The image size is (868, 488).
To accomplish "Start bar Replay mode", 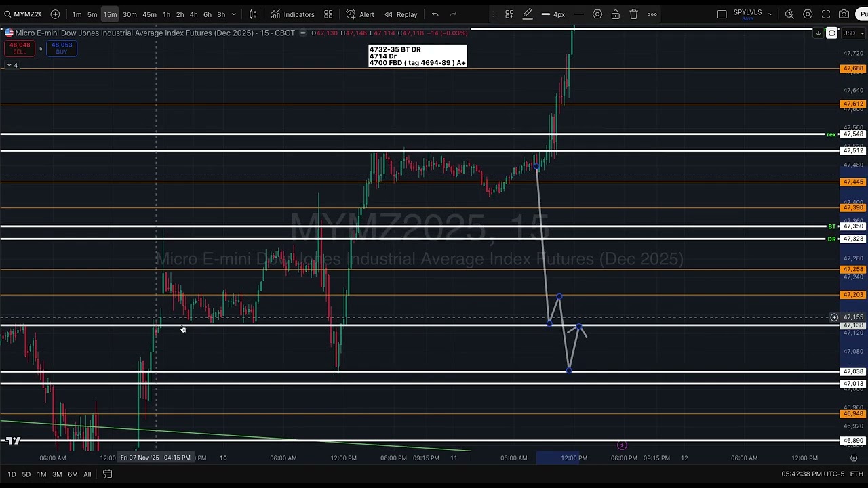I will [x=401, y=14].
